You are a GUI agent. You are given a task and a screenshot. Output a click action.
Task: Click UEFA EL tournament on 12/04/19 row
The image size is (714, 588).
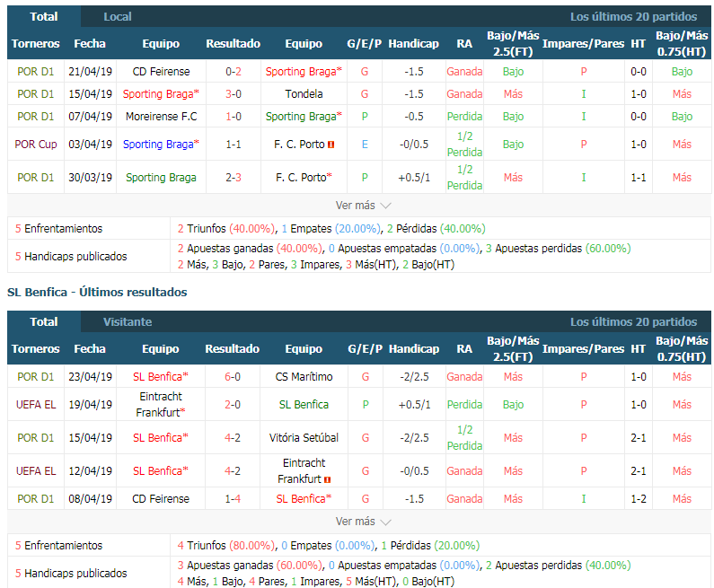[36, 471]
